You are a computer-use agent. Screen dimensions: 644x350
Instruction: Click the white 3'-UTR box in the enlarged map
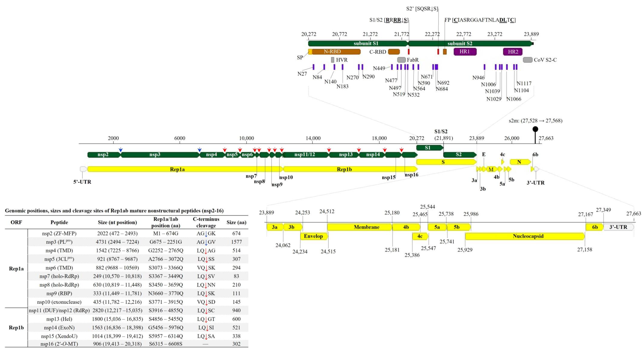coord(619,227)
